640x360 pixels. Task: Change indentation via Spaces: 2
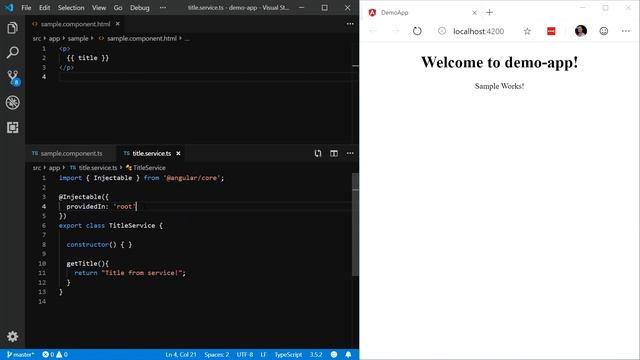216,354
